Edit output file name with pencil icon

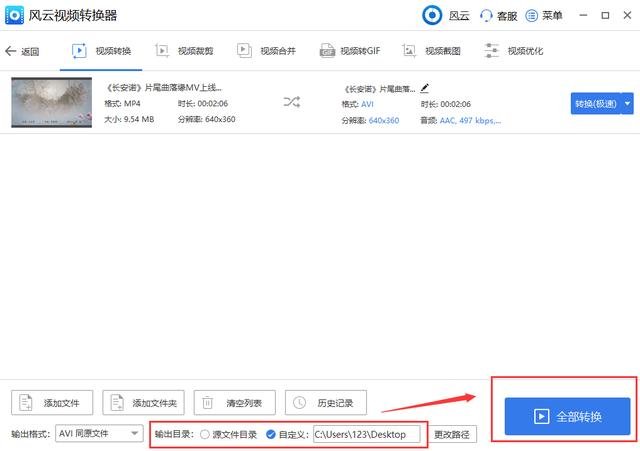[x=424, y=88]
